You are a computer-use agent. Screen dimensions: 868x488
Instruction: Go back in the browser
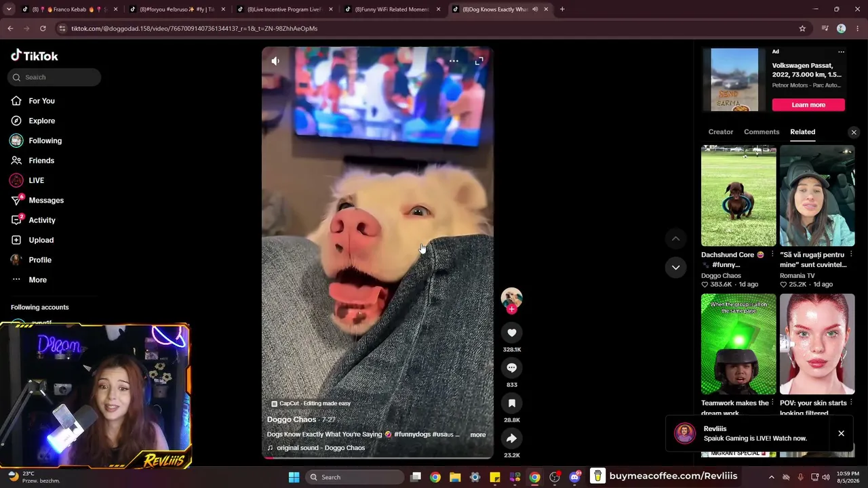[x=10, y=28]
